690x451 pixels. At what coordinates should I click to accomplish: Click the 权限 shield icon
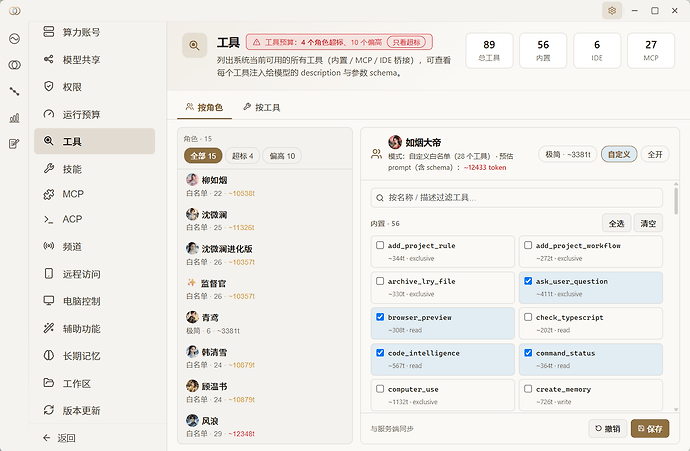[x=49, y=86]
